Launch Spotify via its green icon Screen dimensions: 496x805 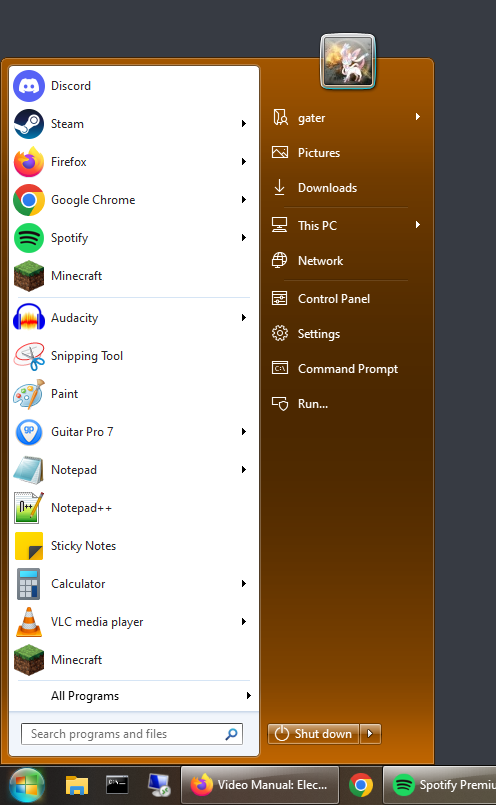point(29,238)
